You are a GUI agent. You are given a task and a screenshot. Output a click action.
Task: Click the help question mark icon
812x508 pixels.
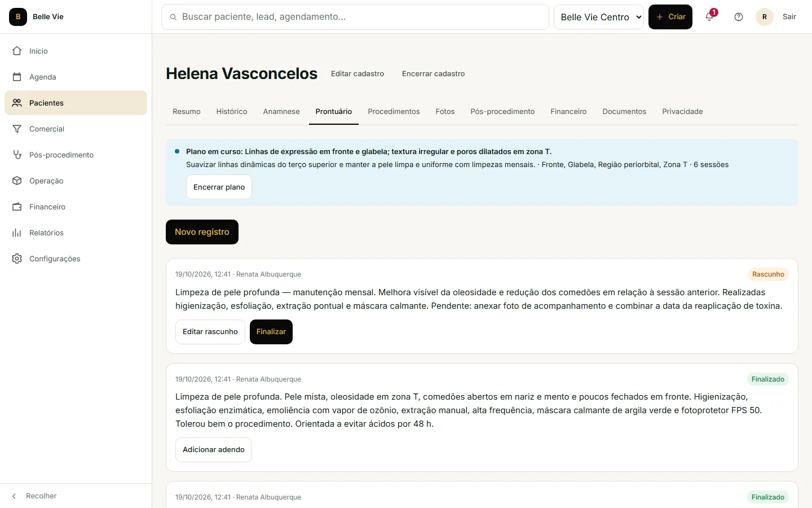739,17
